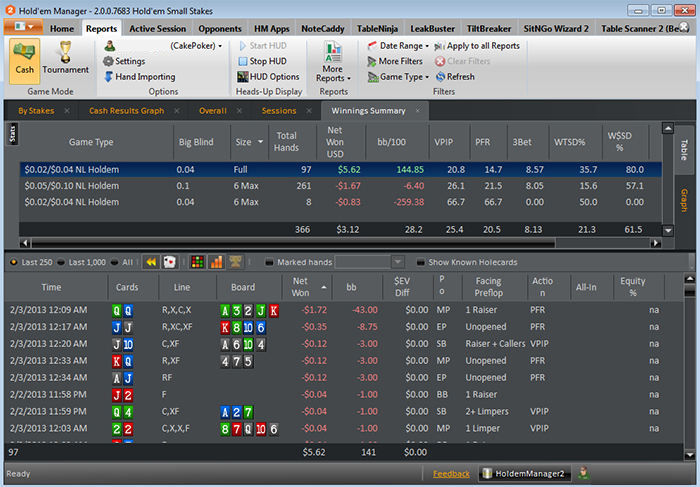Switch to the Opponents tab
Viewport: 700px width, 487px height.
(x=220, y=29)
